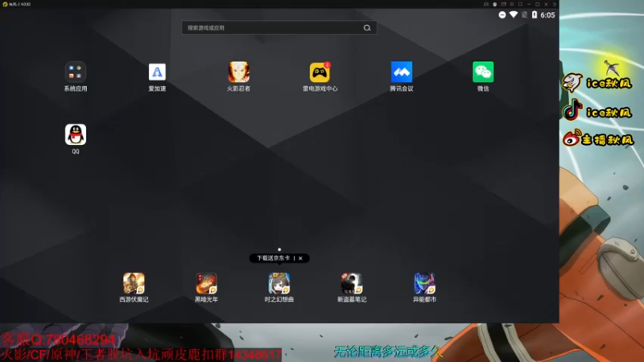The image size is (644, 362).
Task: Open recommended game 新盗墓笔记
Action: click(352, 283)
